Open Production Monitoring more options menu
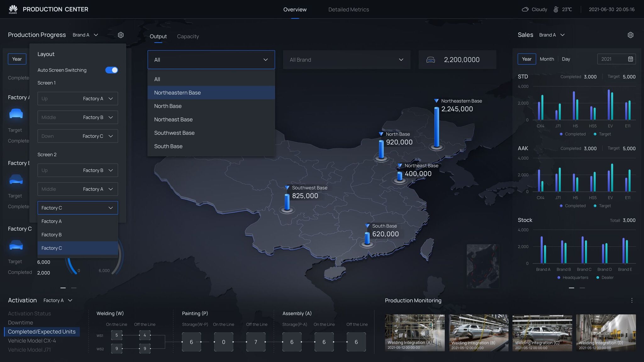Image resolution: width=644 pixels, height=362 pixels. tap(632, 300)
